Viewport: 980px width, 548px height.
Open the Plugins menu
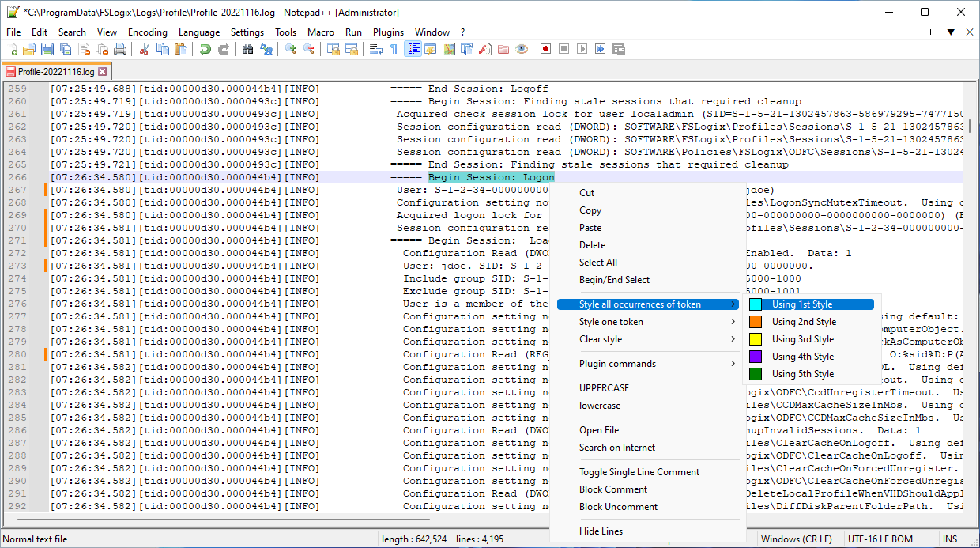(388, 32)
